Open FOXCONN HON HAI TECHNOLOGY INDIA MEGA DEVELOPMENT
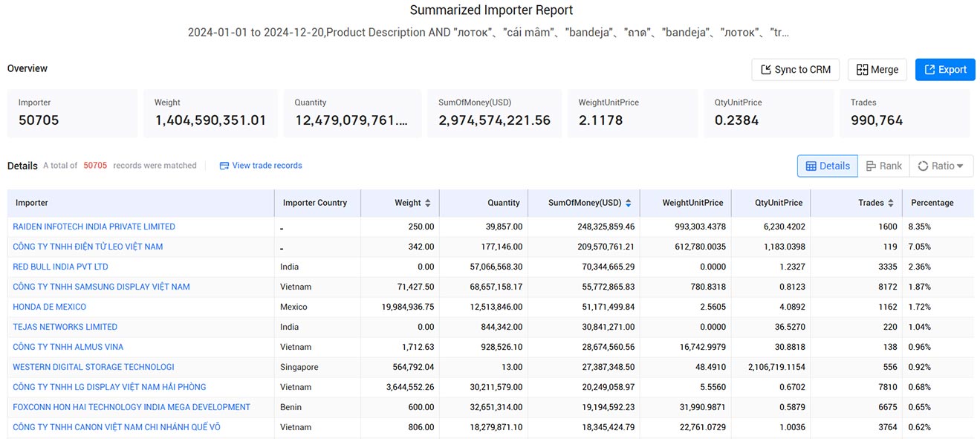 132,407
